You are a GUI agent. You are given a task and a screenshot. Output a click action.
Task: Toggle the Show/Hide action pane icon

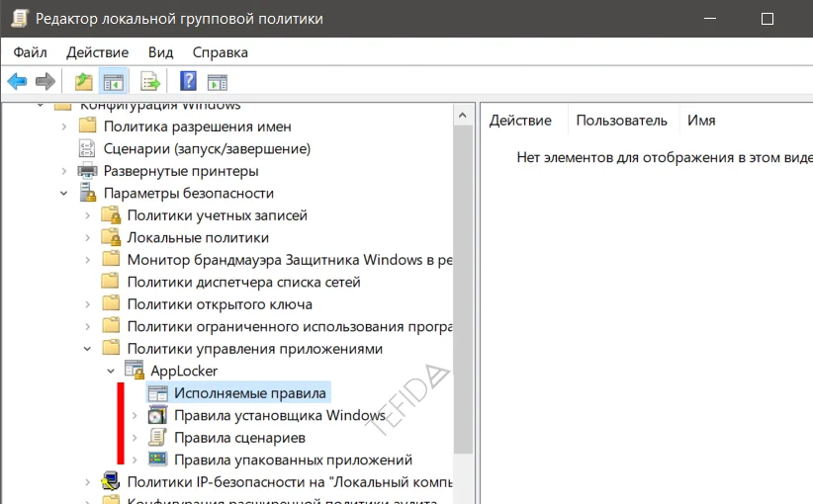tap(218, 82)
